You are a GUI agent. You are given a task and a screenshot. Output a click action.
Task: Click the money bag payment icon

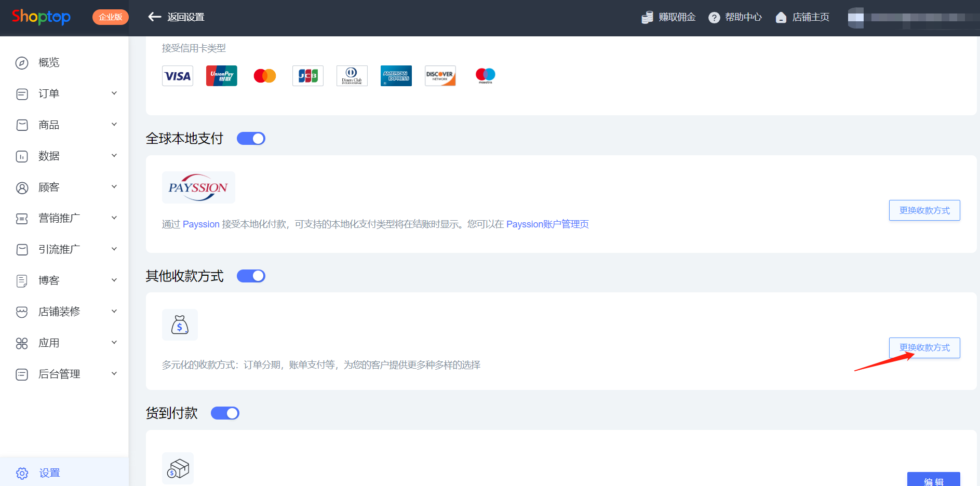coord(180,325)
